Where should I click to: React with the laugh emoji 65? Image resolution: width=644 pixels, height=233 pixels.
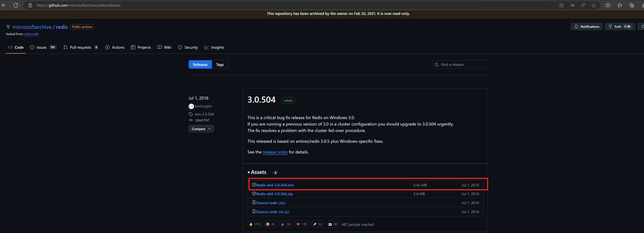[270, 224]
